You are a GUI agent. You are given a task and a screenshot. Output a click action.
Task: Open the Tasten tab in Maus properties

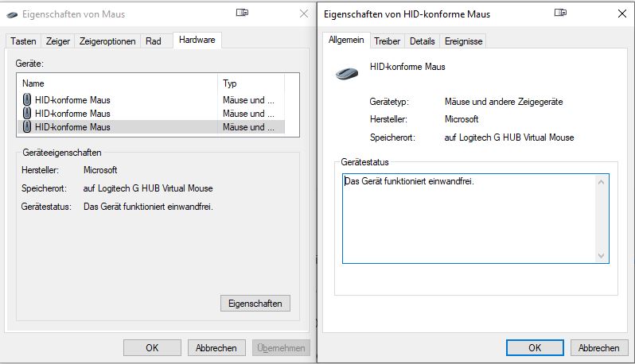pos(23,41)
